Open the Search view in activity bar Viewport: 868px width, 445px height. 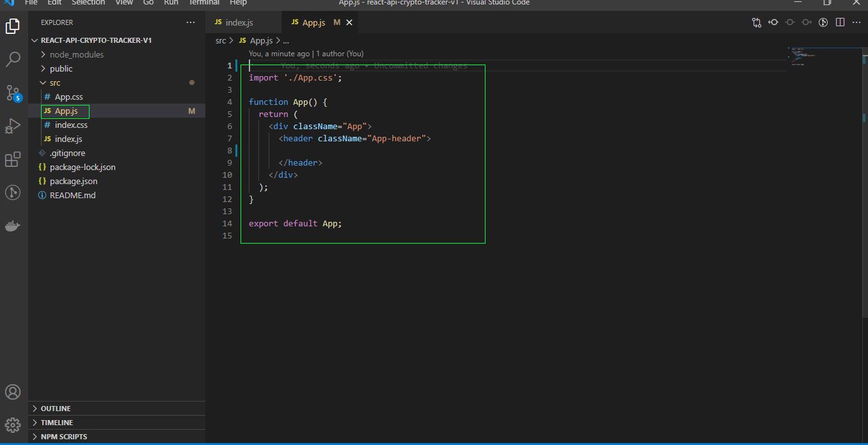coord(13,59)
